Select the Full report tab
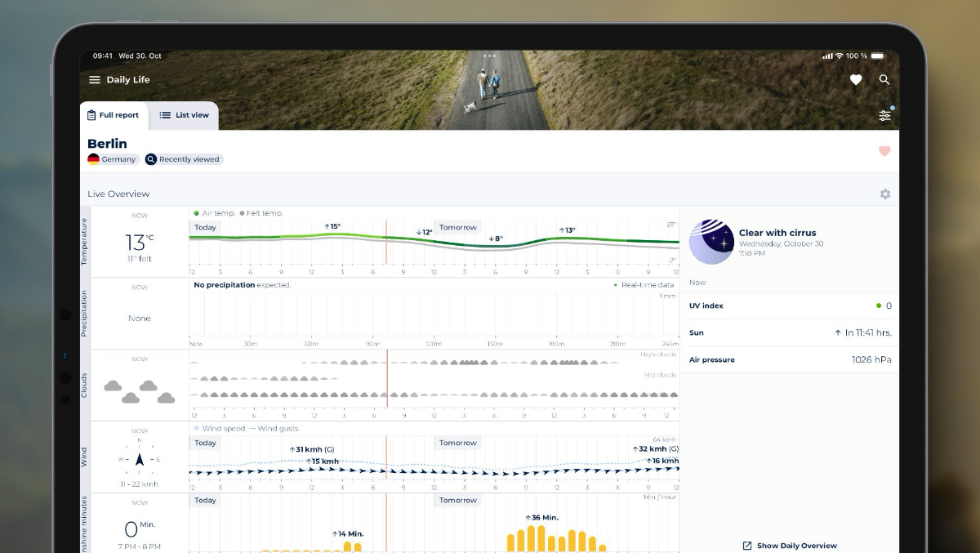 [x=114, y=115]
